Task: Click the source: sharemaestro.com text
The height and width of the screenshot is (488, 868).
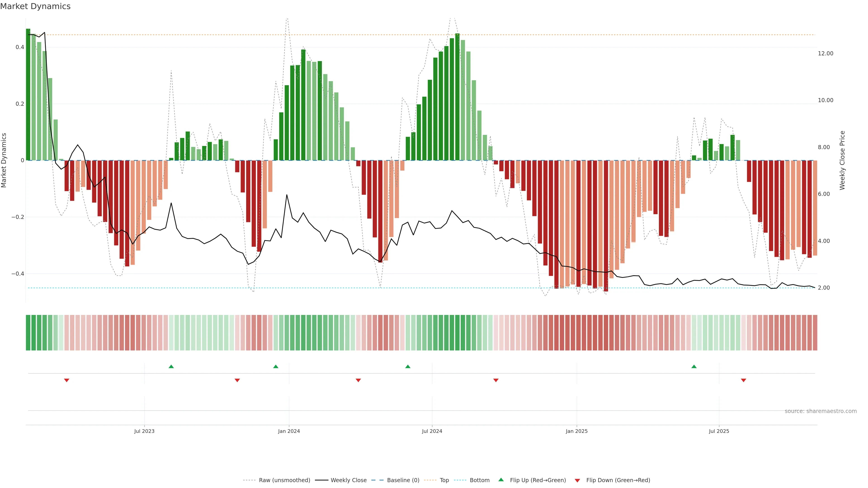Action: coord(821,411)
